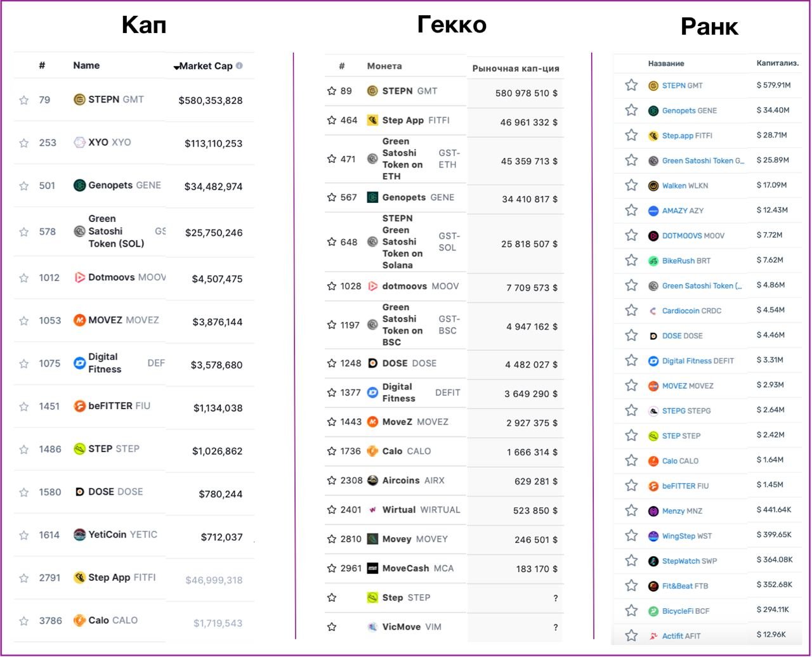Click the XYO coin logo
This screenshot has width=812, height=657.
pyautogui.click(x=79, y=142)
